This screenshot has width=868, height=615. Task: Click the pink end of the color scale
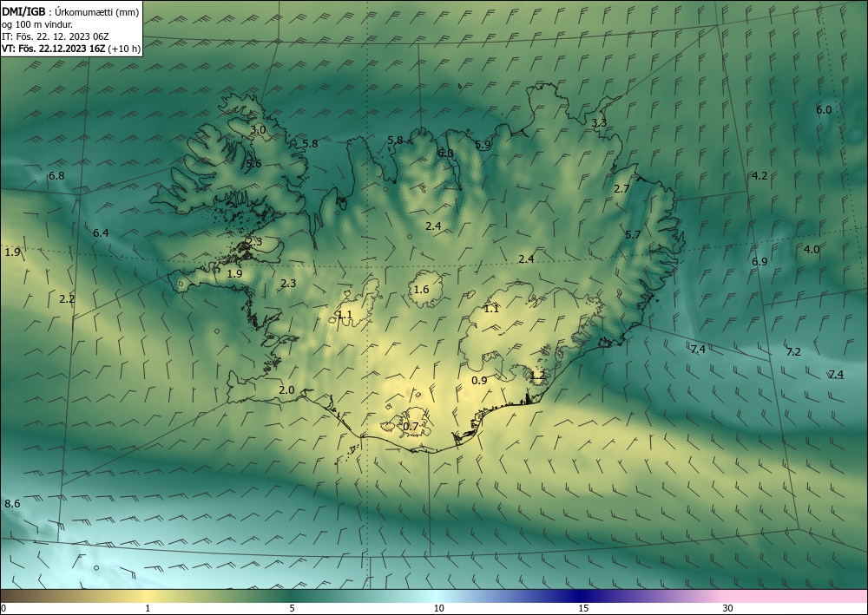click(797, 596)
